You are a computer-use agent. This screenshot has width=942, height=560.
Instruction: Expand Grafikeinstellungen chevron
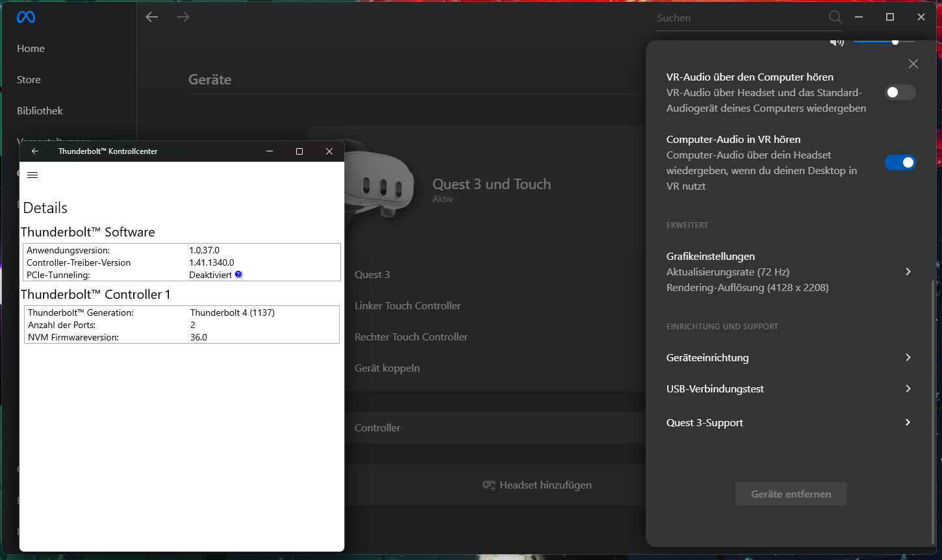[x=908, y=272]
